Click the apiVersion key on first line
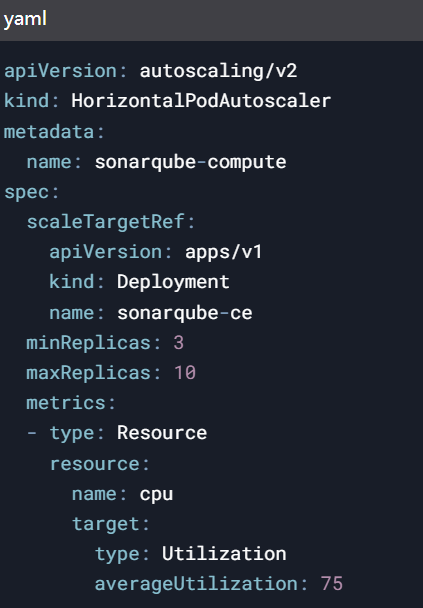Image resolution: width=423 pixels, height=608 pixels. 60,71
